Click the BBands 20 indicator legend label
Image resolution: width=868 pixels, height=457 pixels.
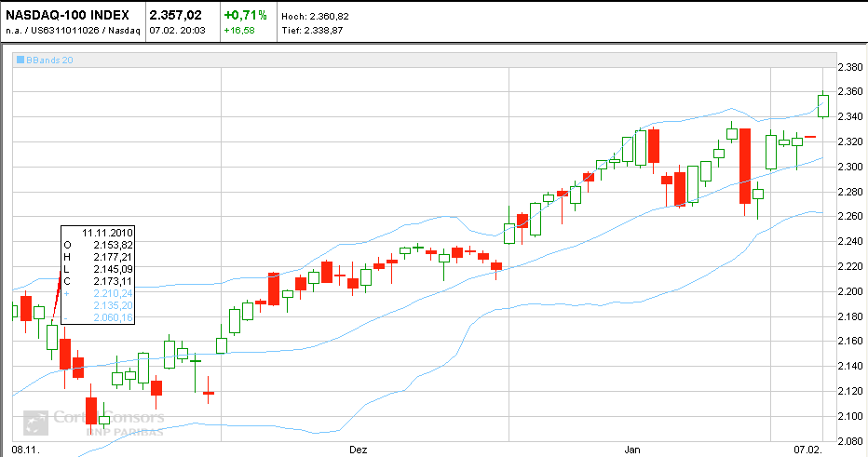click(x=49, y=60)
